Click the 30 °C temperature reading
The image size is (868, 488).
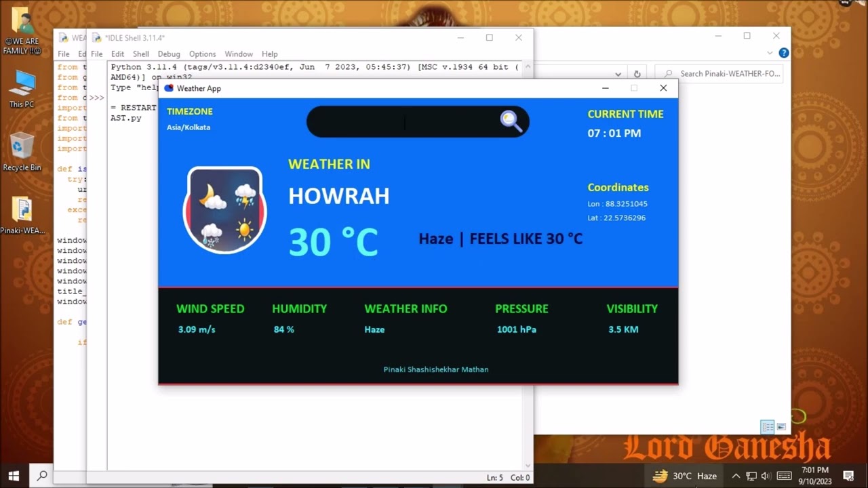point(334,242)
